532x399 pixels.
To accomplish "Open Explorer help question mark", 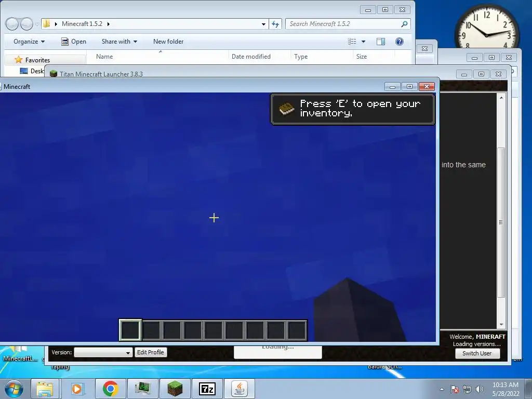I will click(400, 42).
